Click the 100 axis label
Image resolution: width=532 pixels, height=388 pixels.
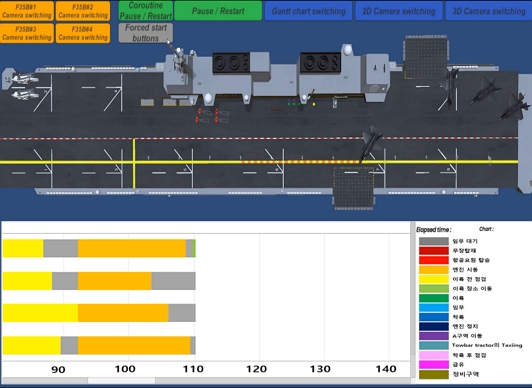coord(125,369)
